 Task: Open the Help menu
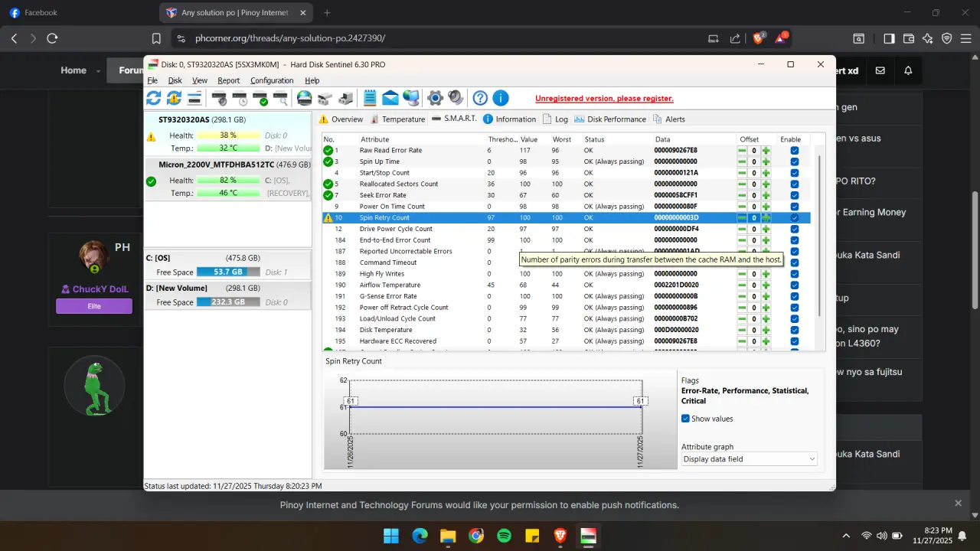pos(312,80)
